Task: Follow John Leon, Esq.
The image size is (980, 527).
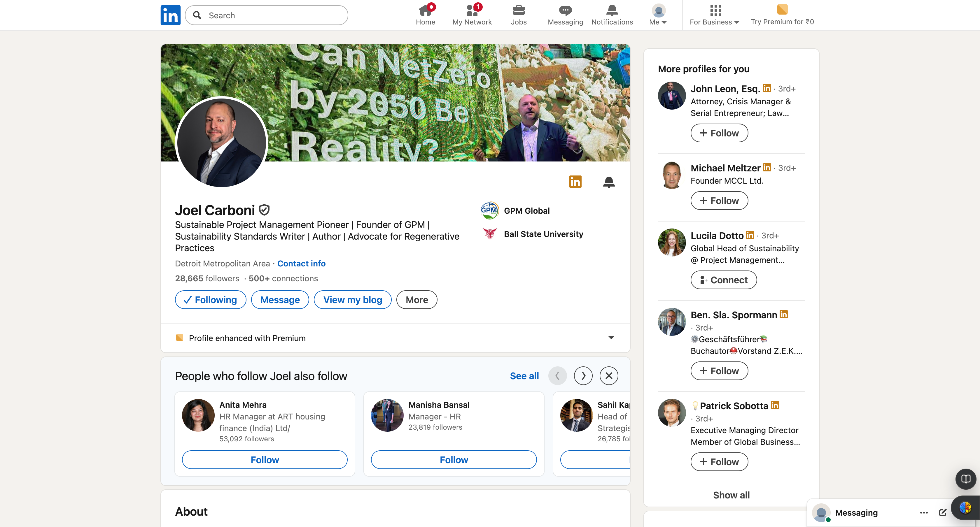Action: 719,133
